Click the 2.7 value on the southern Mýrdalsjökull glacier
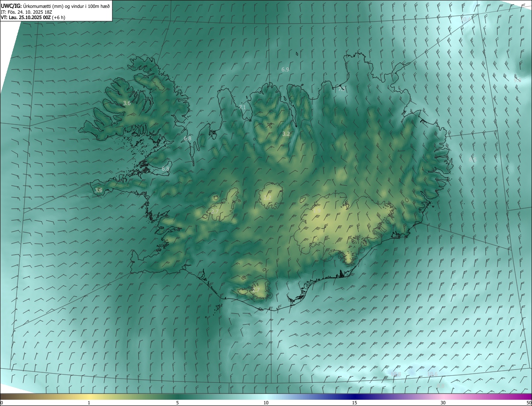Image resolution: width=532 pixels, height=406 pixels. pos(256,290)
